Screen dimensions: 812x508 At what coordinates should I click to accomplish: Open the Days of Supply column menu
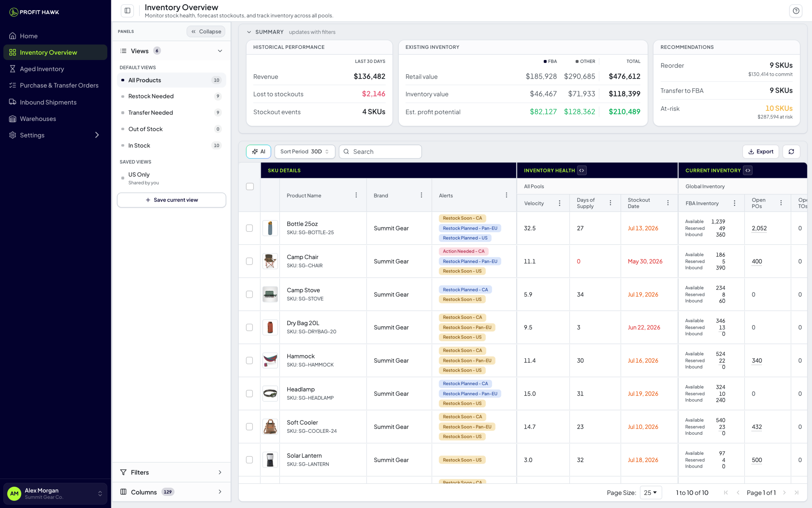(x=610, y=203)
